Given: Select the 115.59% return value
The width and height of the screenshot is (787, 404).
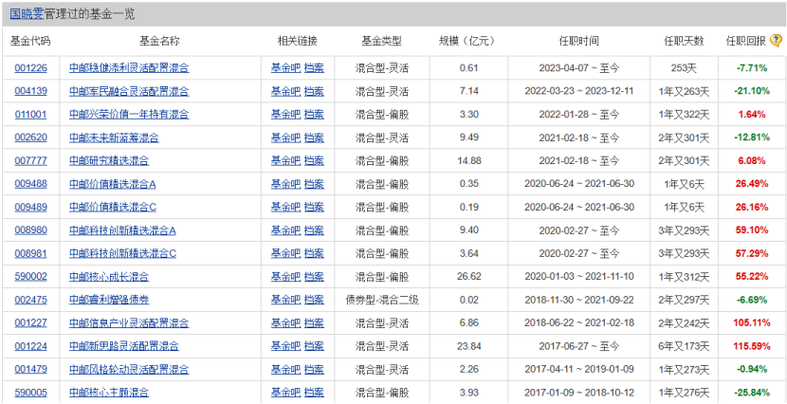Looking at the screenshot, I should (x=751, y=346).
